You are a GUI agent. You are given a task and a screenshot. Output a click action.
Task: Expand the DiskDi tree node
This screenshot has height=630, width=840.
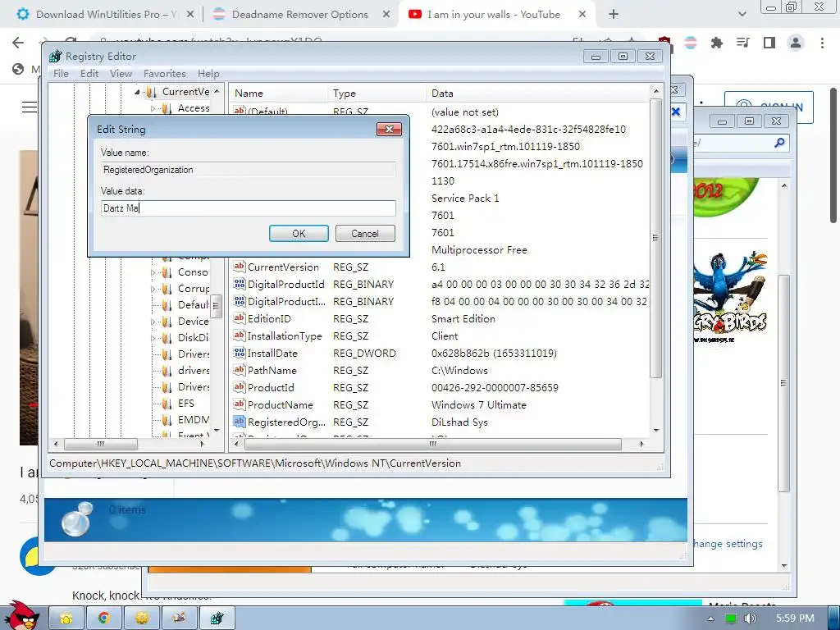[x=153, y=338]
